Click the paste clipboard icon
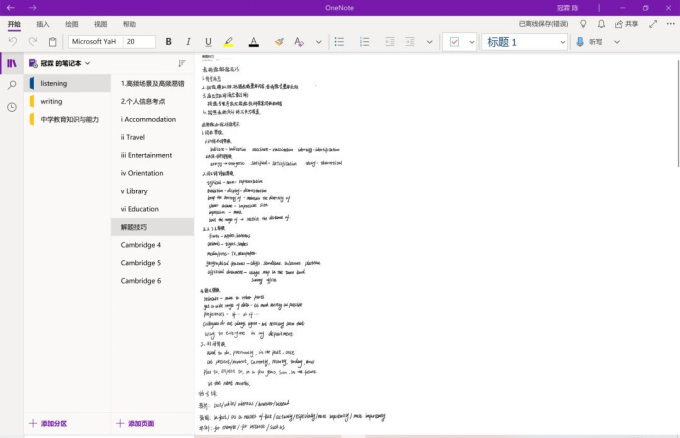Image resolution: width=680 pixels, height=438 pixels. click(51, 42)
